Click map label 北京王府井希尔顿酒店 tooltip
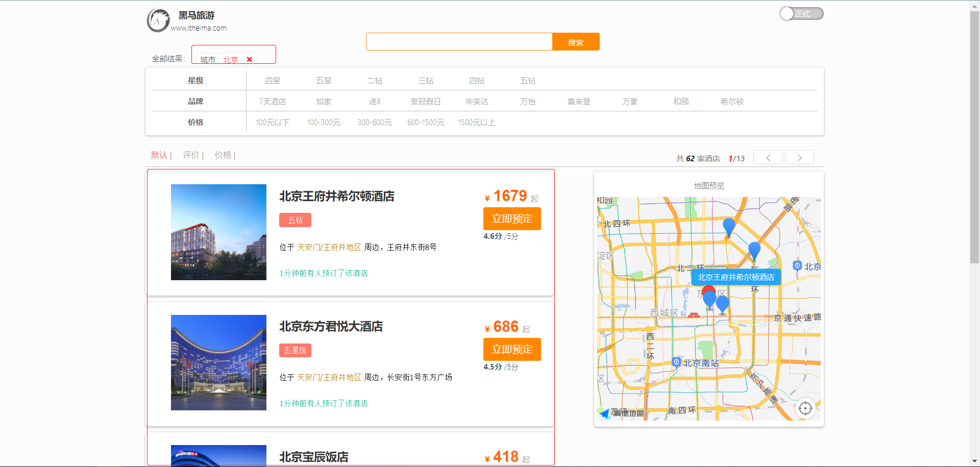Screen dimensions: 980x467 tap(736, 277)
